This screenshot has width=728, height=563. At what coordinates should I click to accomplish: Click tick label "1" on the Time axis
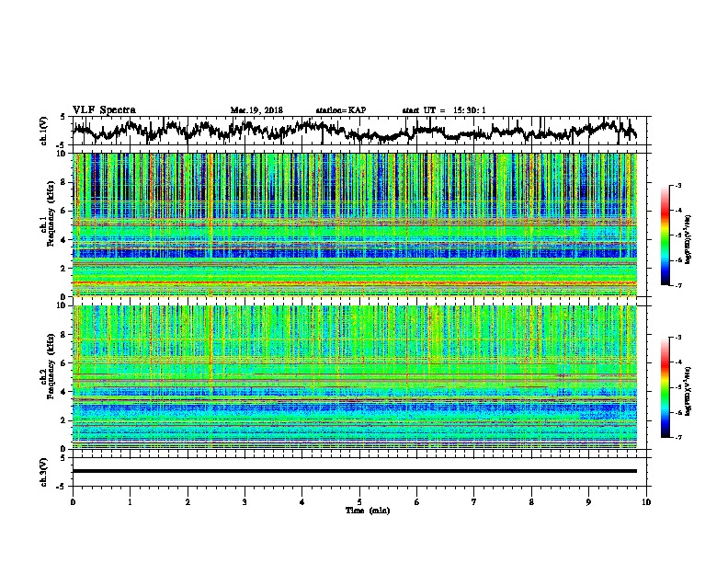click(x=130, y=502)
